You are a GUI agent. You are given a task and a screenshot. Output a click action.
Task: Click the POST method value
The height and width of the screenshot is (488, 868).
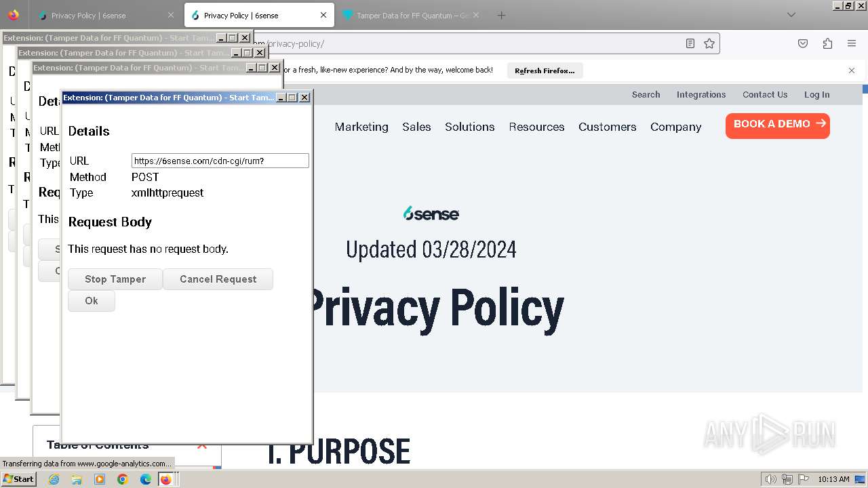(145, 177)
